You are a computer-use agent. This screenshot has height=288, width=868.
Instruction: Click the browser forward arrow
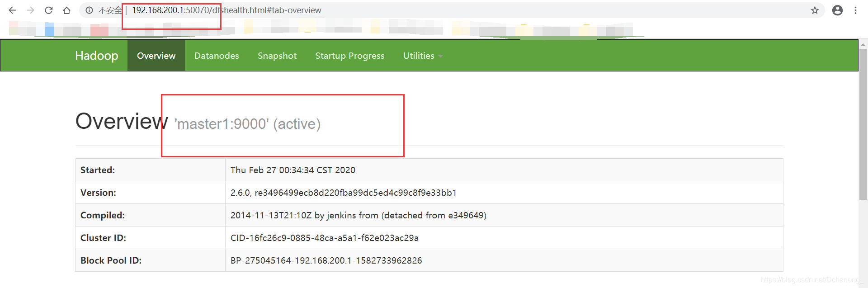[30, 10]
